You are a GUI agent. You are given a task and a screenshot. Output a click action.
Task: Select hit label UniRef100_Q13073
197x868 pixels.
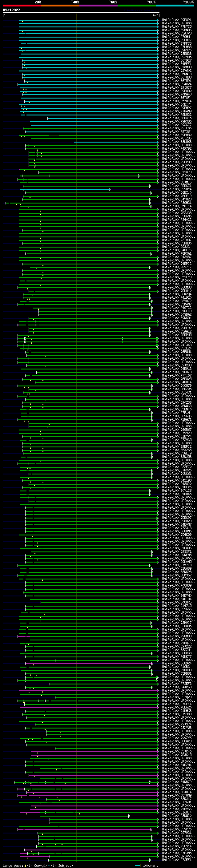(x=177, y=172)
